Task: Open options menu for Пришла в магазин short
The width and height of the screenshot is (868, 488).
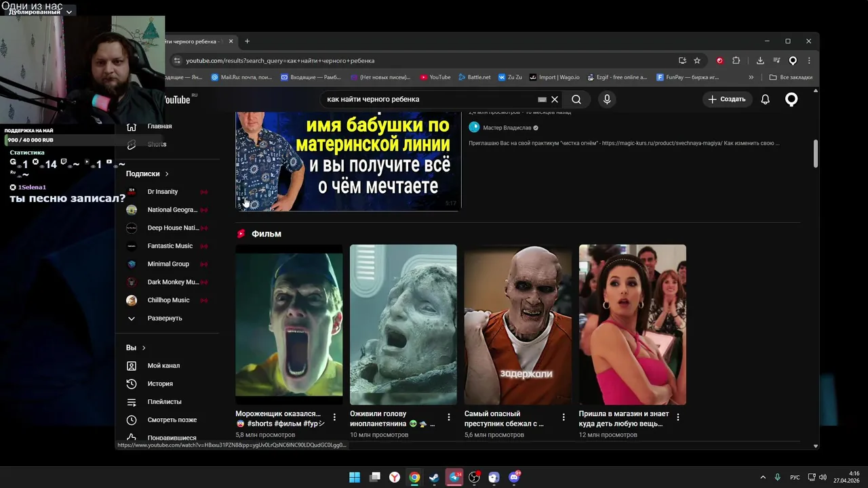Action: point(678,417)
